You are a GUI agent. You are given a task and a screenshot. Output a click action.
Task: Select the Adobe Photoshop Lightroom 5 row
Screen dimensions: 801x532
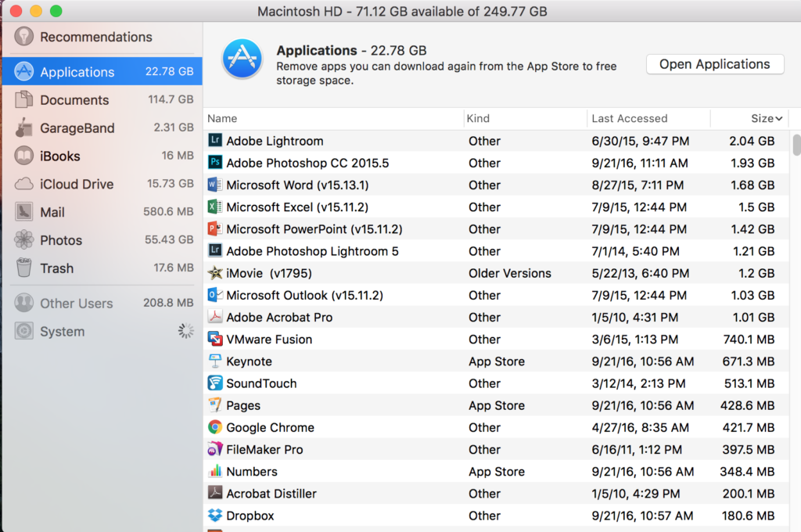pyautogui.click(x=495, y=251)
